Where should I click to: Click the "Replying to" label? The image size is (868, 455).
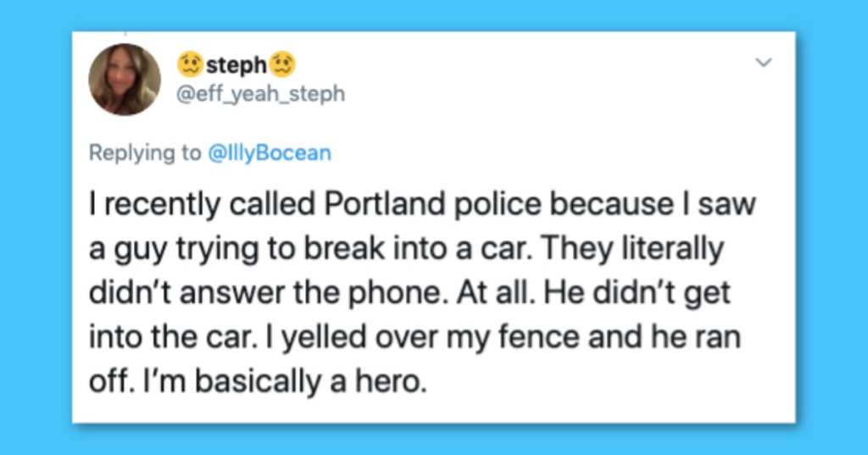point(145,153)
